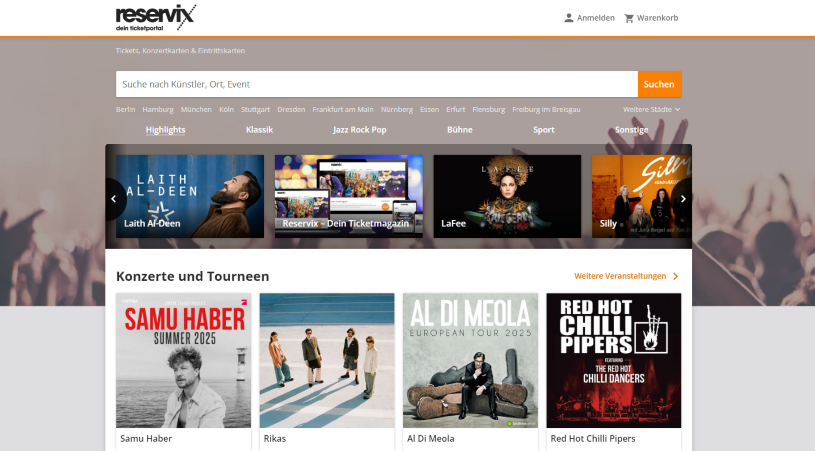Open the LaFee highlight tile
Image resolution: width=815 pixels, height=451 pixels.
click(x=507, y=196)
